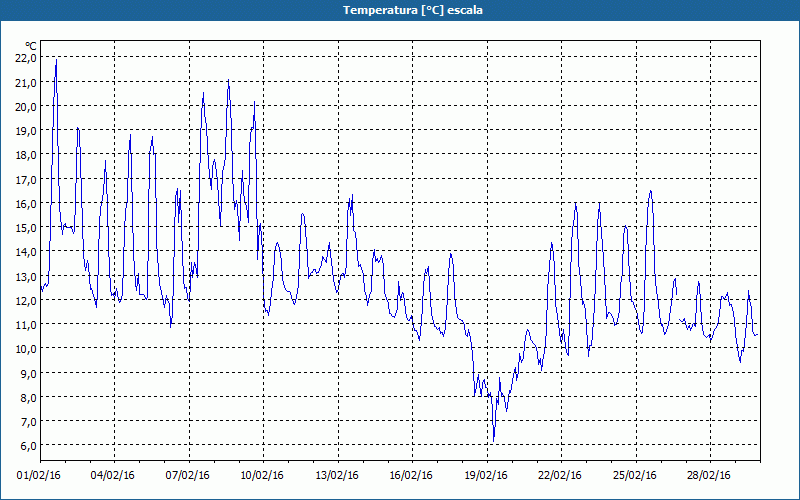800x500 pixels.
Task: Click the 6,0 value on the temperature axis
Action: 29,446
